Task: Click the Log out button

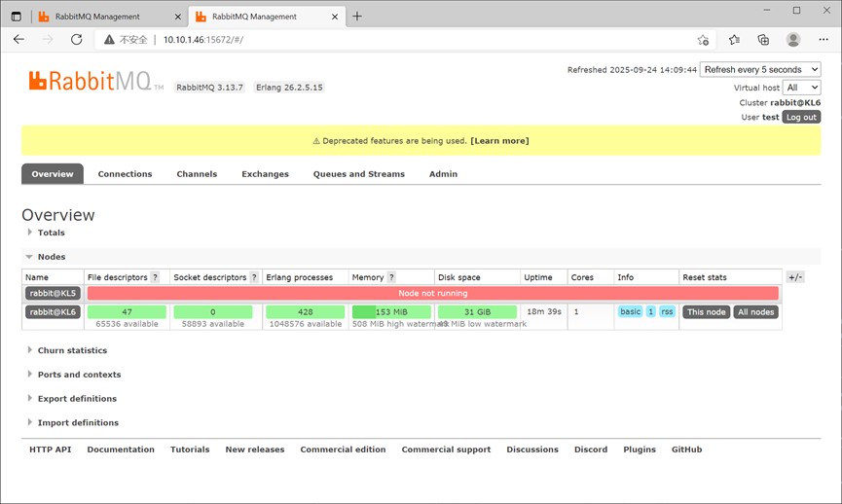Action: tap(801, 117)
